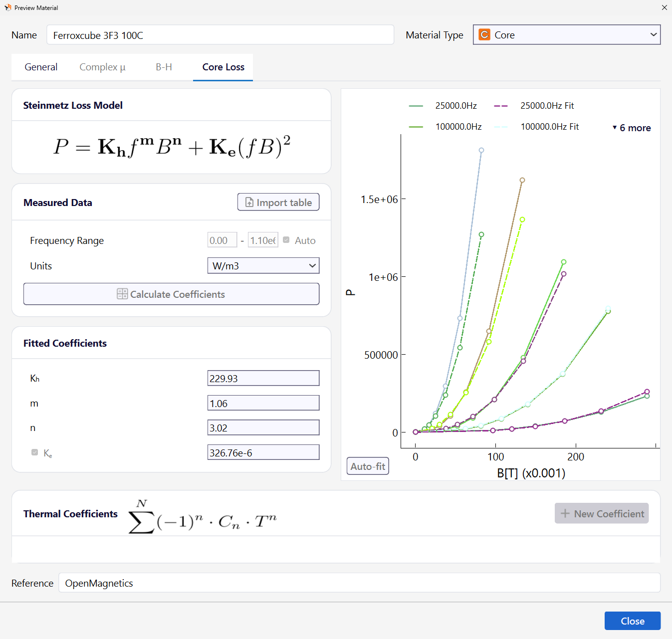The width and height of the screenshot is (672, 639).
Task: Click the Thermal Coefficients heading
Action: coord(70,514)
